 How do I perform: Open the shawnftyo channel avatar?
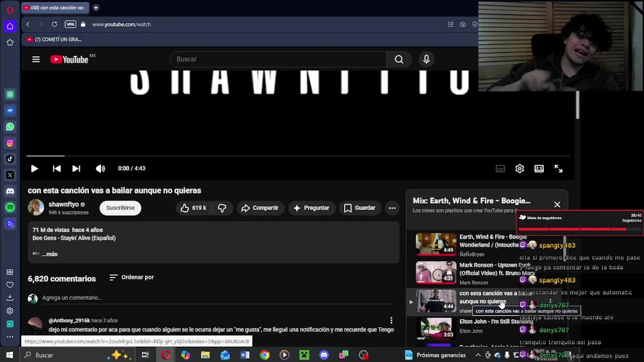36,208
